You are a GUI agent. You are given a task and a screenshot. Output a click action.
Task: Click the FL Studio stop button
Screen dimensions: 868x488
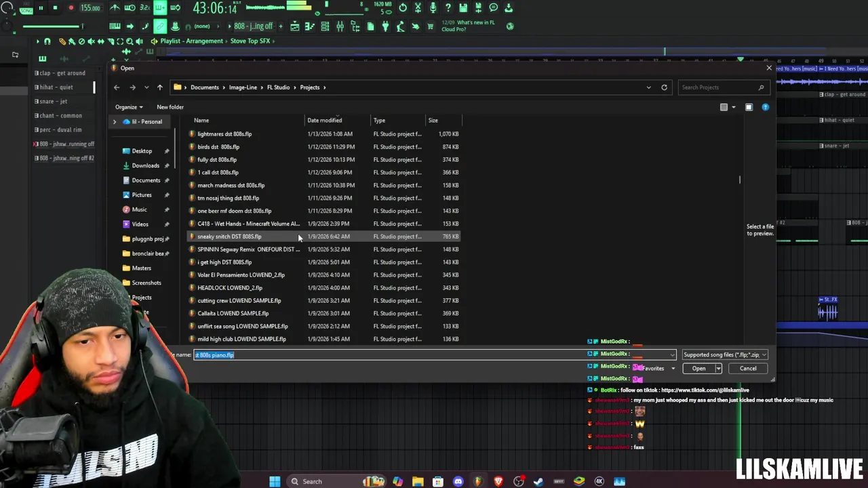[55, 8]
